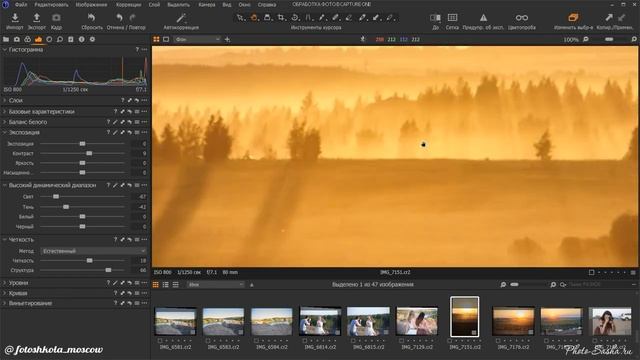Switch browser to list view
The height and width of the screenshot is (360, 640).
tap(165, 284)
